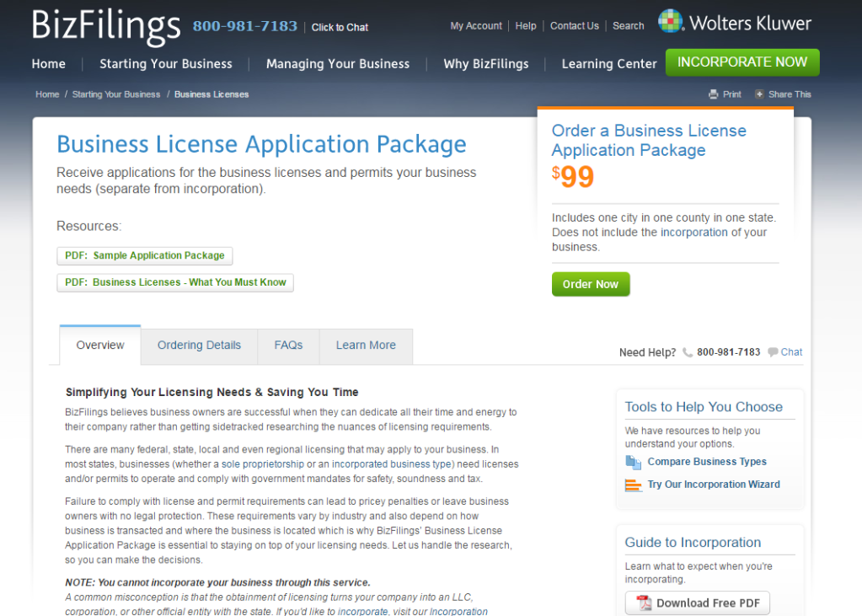This screenshot has height=616, width=862.
Task: Open the Sample Application Package PDF
Action: tap(145, 255)
